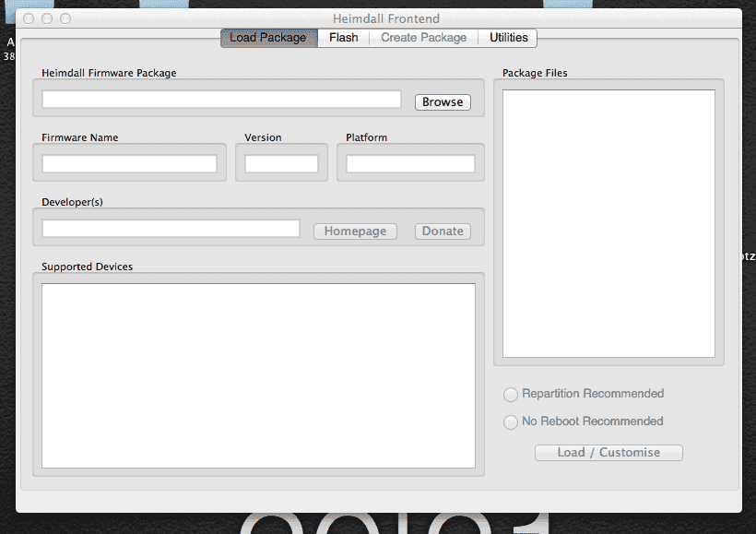Screen dimensions: 756x534
Task: Click the Firmware Name text field
Action: [x=129, y=164]
